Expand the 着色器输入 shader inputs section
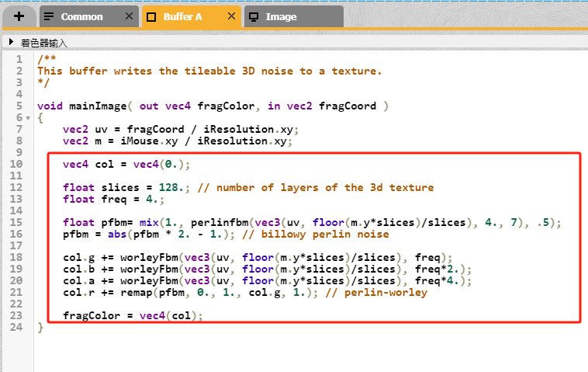 click(42, 42)
